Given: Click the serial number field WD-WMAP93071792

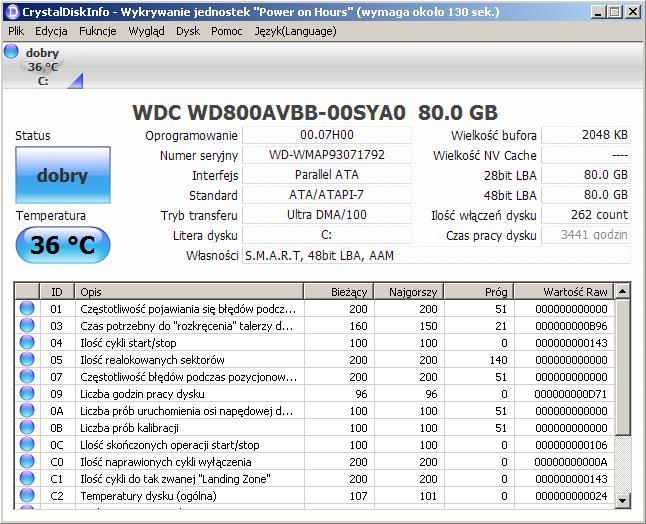Looking at the screenshot, I should point(327,155).
